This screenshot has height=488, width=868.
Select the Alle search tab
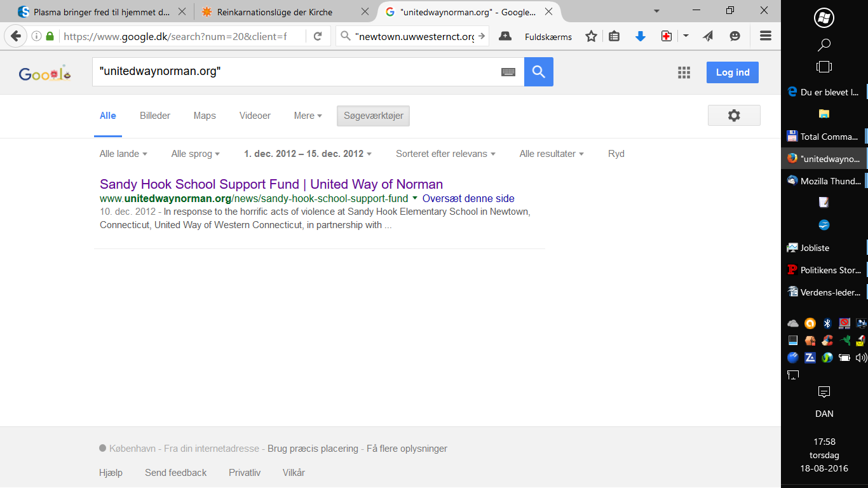(108, 116)
